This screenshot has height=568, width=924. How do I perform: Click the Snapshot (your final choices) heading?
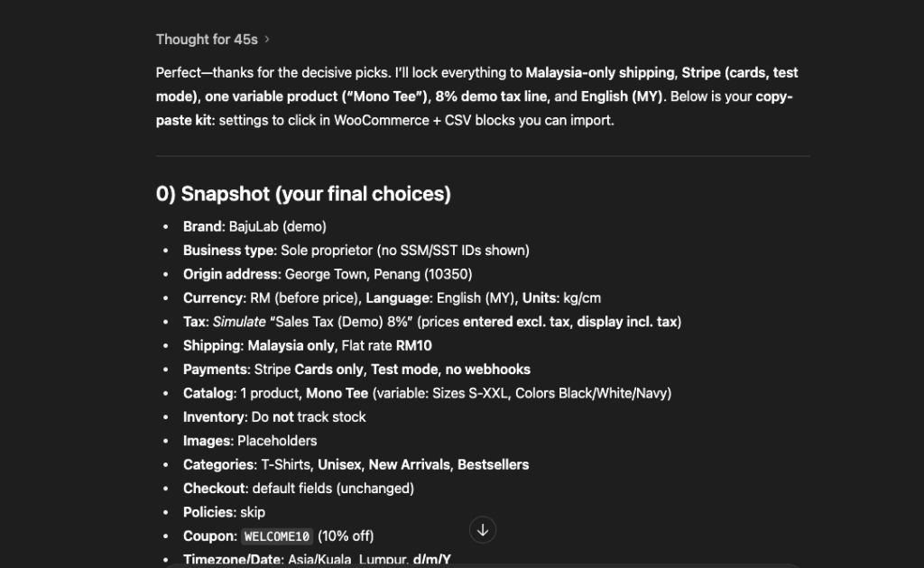pyautogui.click(x=302, y=193)
